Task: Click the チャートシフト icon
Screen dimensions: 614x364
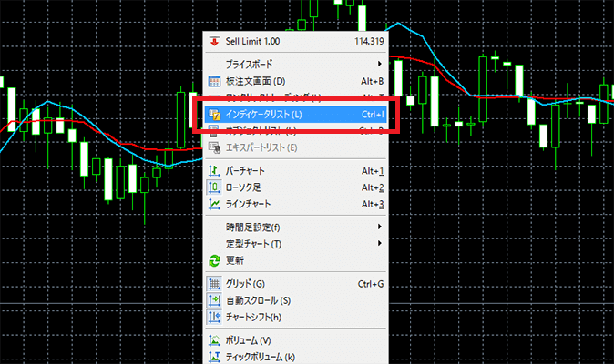Action: (214, 317)
